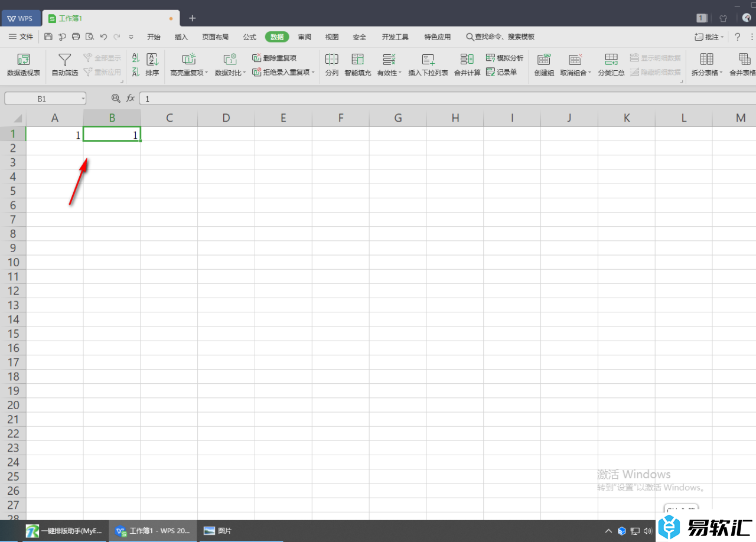Click 显示明细数据 show detail data
Screen dimensions: 756x542
(655, 58)
